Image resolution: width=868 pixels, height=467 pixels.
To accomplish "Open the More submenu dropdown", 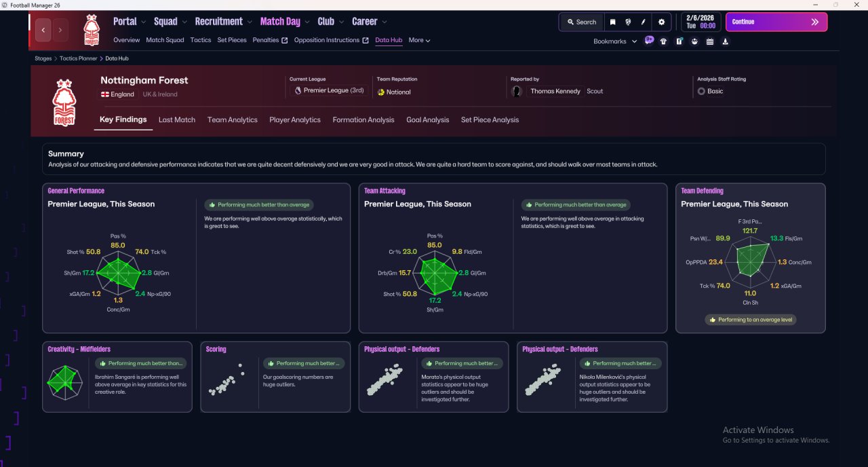I will point(419,40).
